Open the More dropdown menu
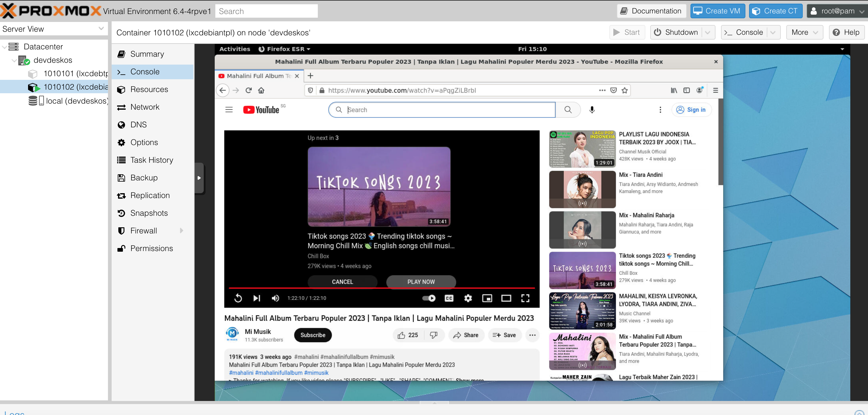This screenshot has height=415, width=868. click(804, 32)
